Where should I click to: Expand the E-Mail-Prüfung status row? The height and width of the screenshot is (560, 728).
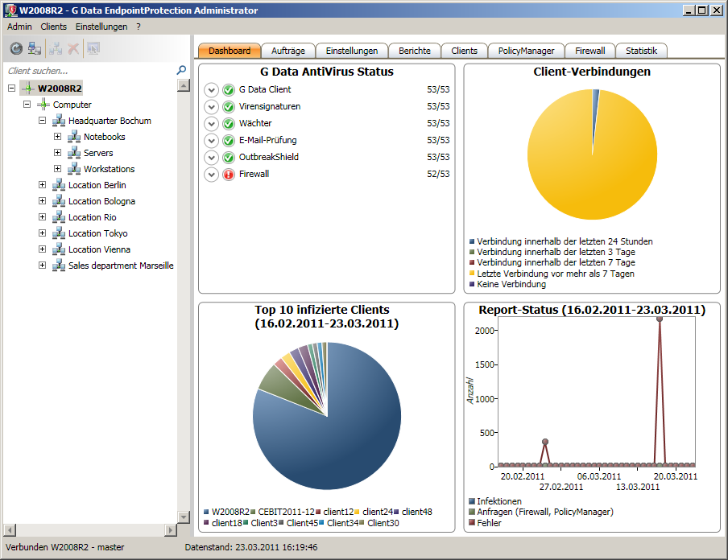tap(212, 141)
